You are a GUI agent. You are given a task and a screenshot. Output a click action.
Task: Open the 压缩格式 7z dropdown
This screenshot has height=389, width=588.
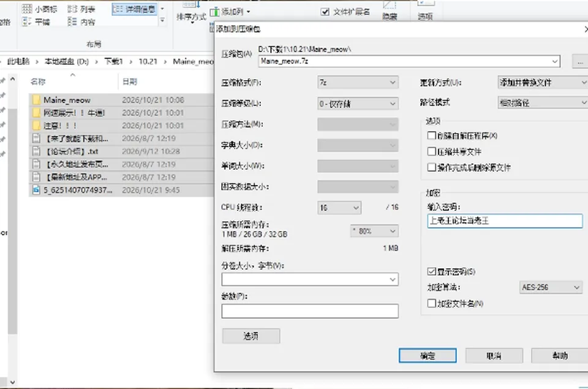(x=358, y=82)
